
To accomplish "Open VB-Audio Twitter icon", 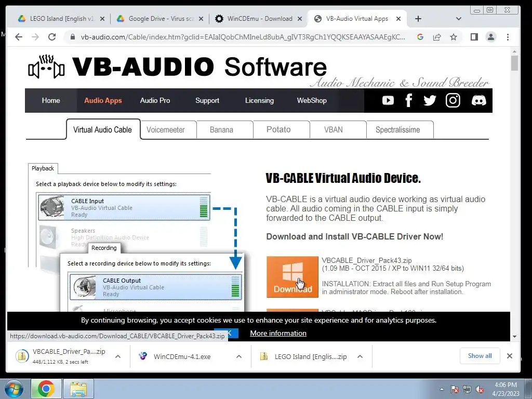I will (x=430, y=100).
